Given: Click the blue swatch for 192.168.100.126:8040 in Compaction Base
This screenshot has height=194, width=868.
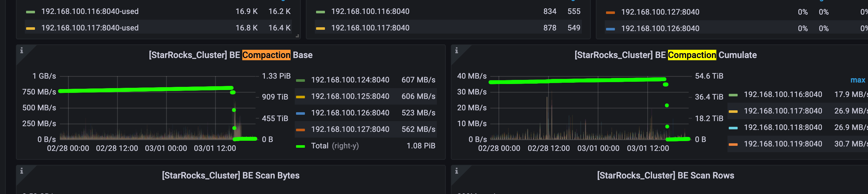Looking at the screenshot, I should pyautogui.click(x=300, y=113).
